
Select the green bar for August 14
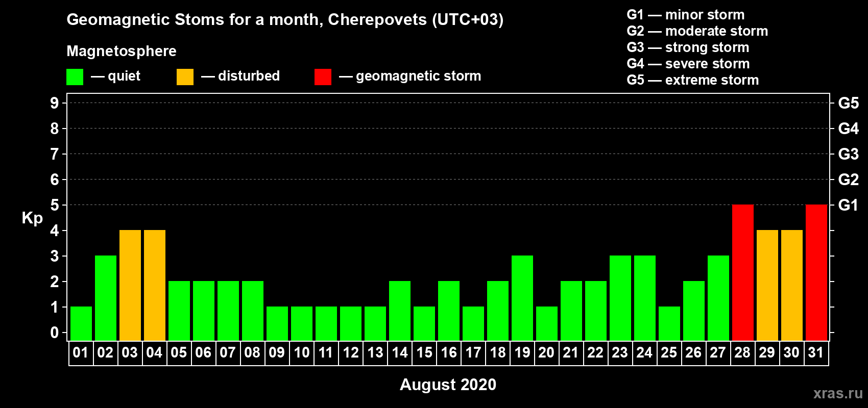click(x=400, y=311)
